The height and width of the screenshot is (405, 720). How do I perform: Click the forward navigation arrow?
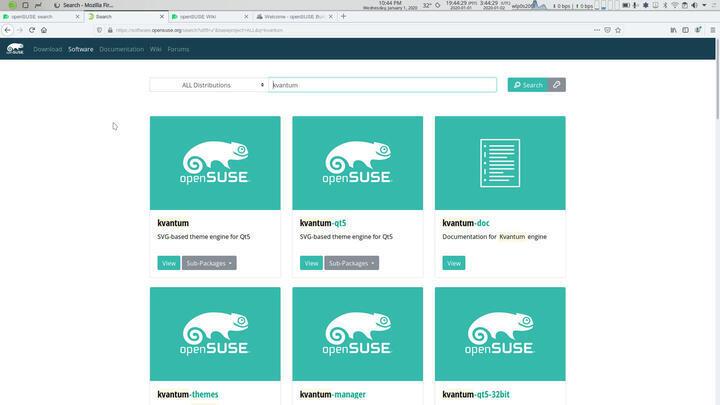[20, 30]
